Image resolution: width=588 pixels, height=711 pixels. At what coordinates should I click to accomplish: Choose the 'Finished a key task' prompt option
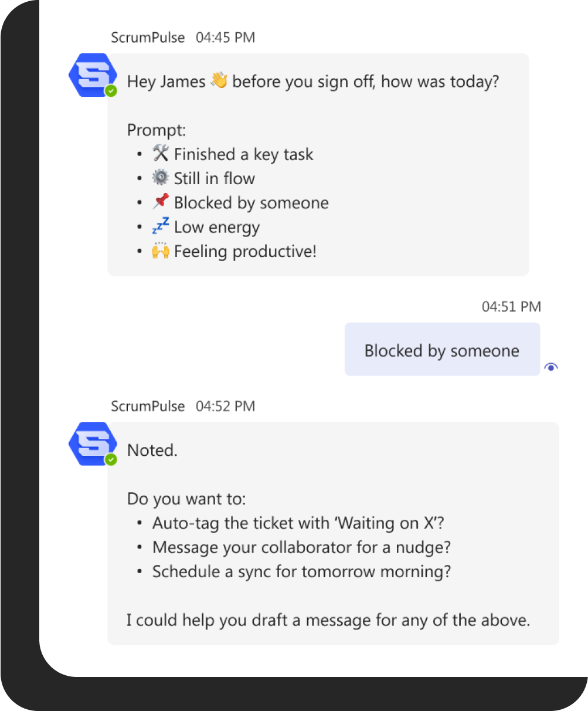(x=243, y=154)
